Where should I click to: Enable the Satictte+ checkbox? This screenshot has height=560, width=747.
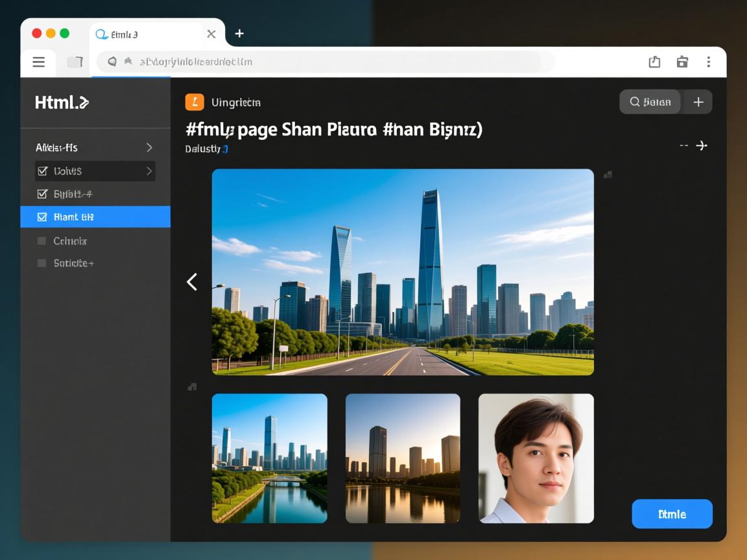coord(42,263)
